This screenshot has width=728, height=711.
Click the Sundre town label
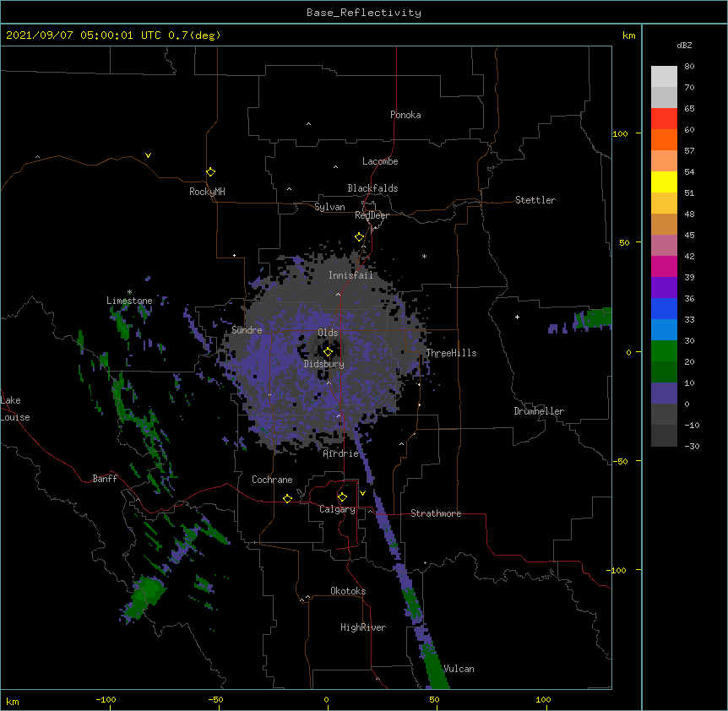coord(247,330)
